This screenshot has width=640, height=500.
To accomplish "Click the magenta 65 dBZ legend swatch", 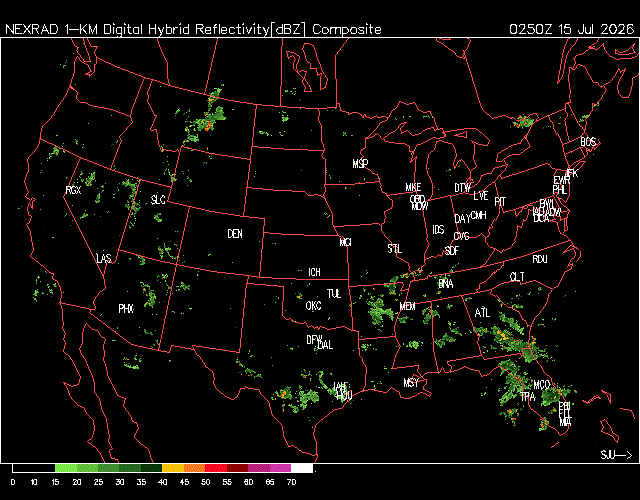I will [x=280, y=468].
